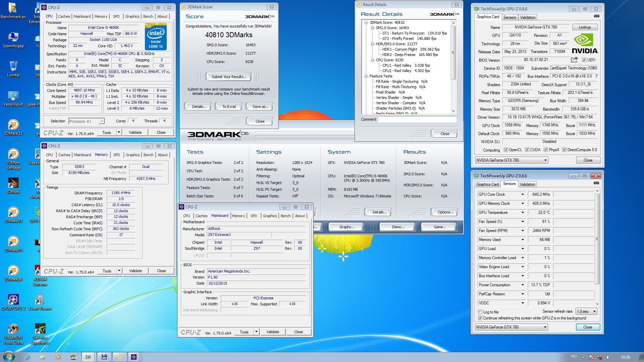Viewport: 644px width, 362px height.
Task: Launch the 3DMark Vantage desktop shortcut
Action: tap(13, 159)
